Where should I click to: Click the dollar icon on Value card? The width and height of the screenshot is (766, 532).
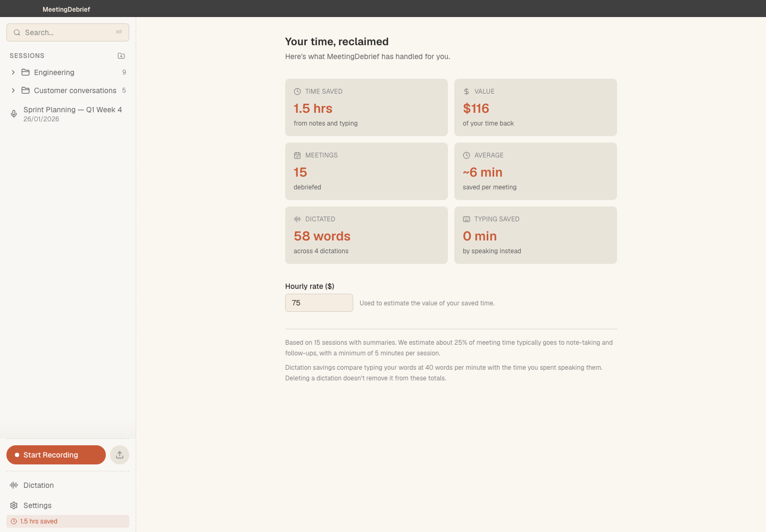[467, 92]
